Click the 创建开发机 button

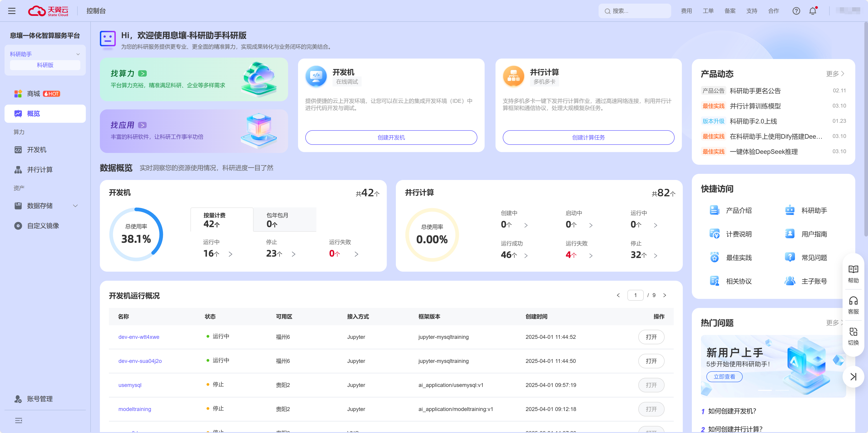click(391, 138)
